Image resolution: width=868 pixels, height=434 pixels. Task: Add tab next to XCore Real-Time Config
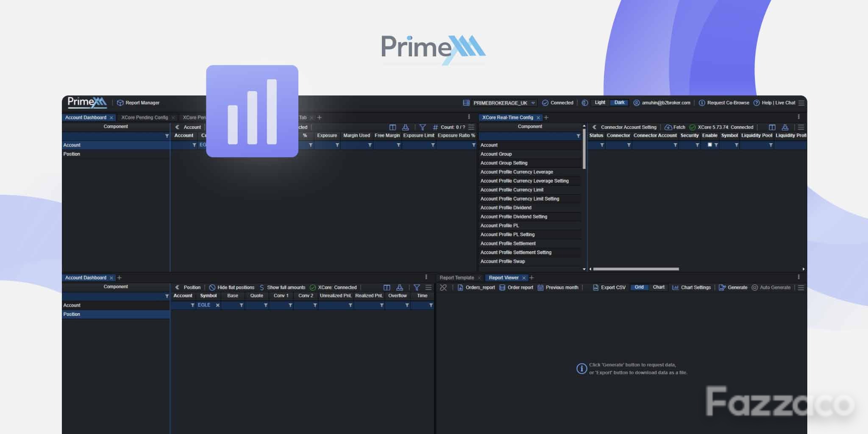(x=546, y=117)
